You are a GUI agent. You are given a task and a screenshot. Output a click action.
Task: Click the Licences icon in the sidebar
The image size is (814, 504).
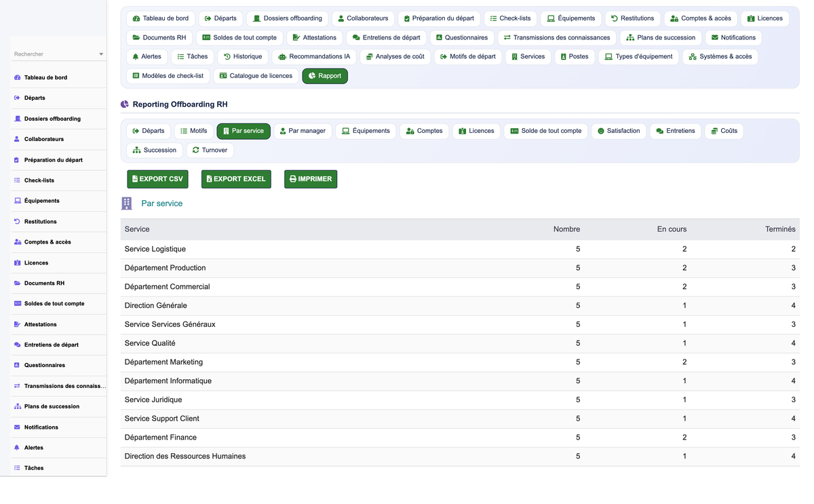tap(17, 263)
